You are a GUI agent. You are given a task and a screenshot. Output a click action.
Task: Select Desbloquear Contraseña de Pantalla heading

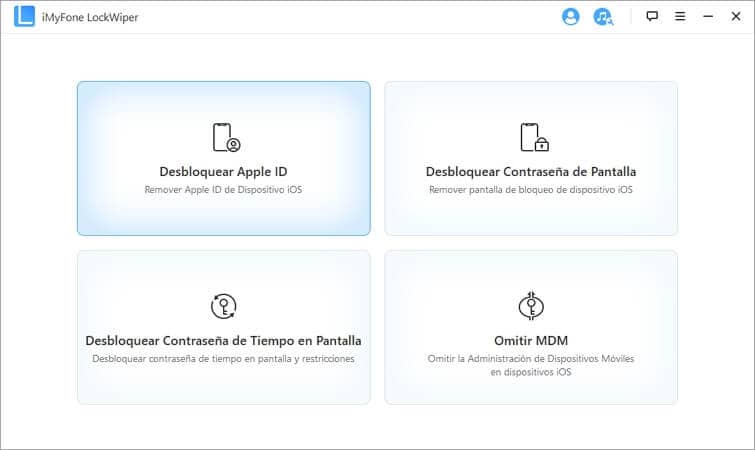pos(531,172)
